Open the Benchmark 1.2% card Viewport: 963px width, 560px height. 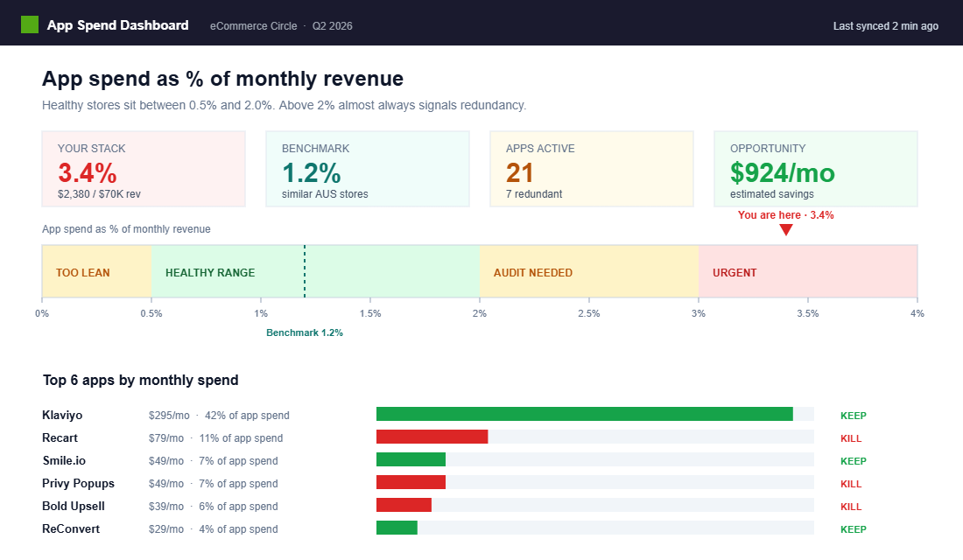(x=368, y=169)
